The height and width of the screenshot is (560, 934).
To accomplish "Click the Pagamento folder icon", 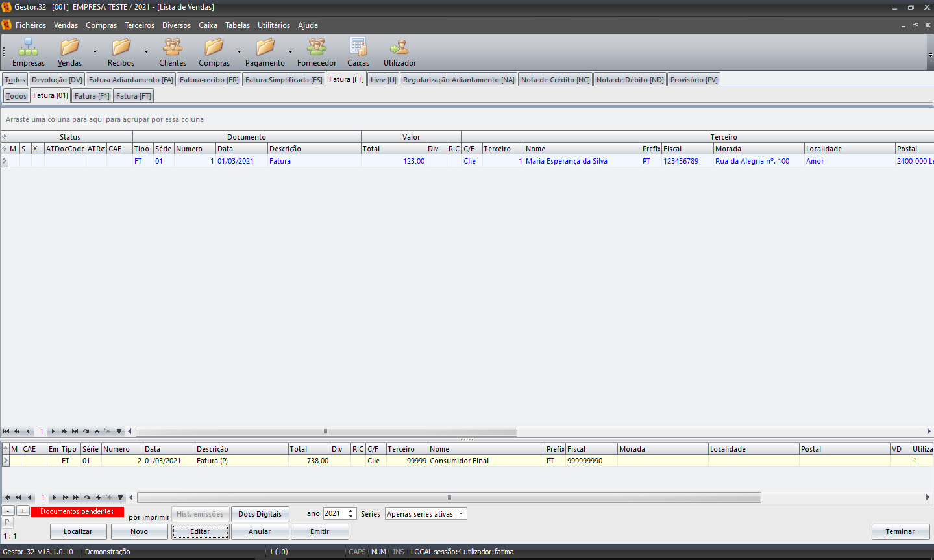I will (265, 47).
